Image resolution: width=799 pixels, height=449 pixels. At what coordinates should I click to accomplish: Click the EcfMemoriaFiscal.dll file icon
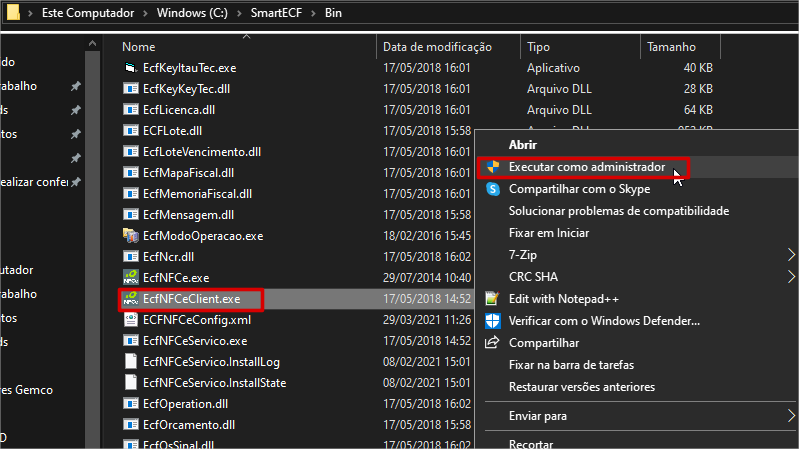coord(130,194)
